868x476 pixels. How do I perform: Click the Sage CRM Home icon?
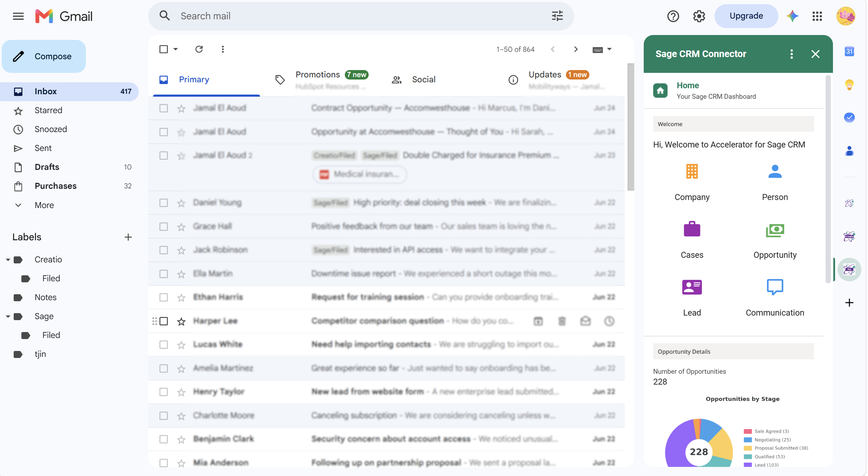pos(660,91)
